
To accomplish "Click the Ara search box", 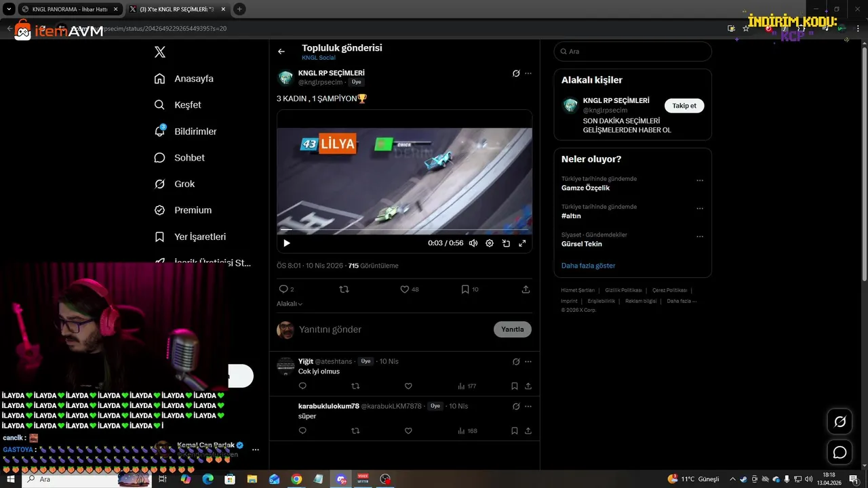I will tap(633, 52).
